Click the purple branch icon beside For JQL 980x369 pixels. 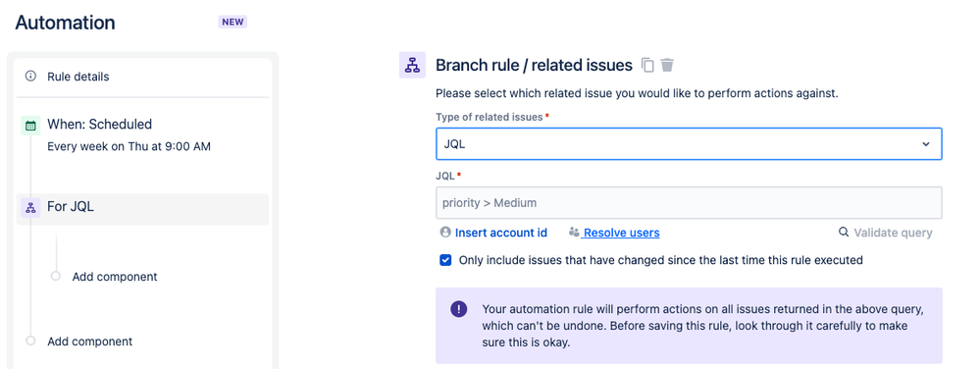point(30,207)
